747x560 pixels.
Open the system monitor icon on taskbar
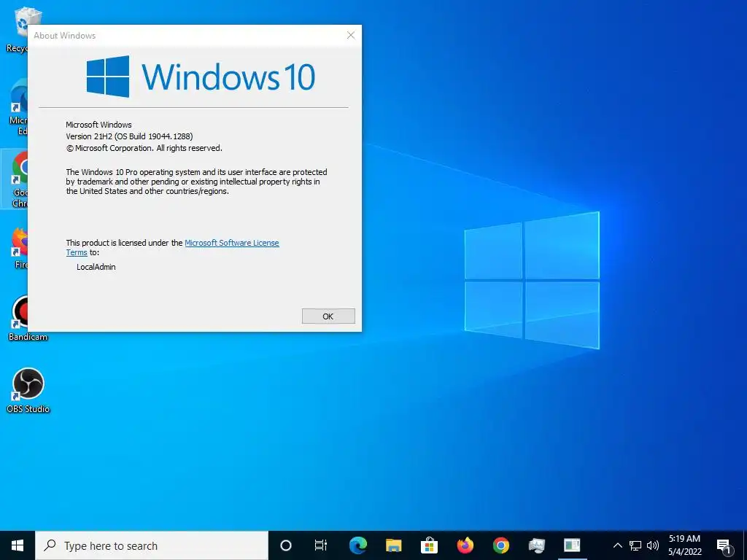coord(536,545)
